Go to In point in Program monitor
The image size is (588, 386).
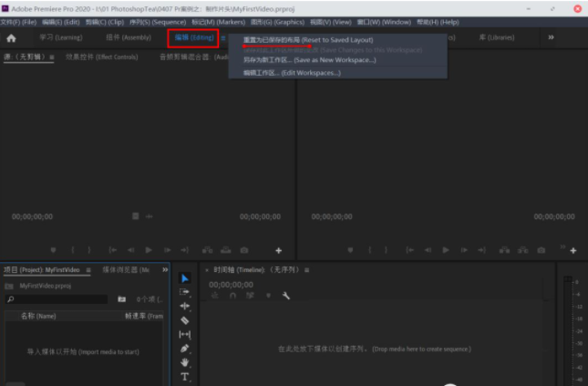[409, 250]
